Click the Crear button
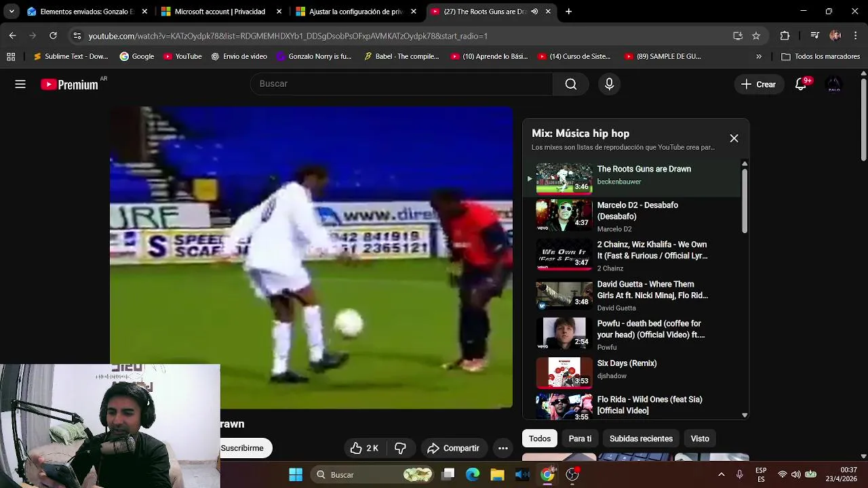The image size is (868, 488). [758, 84]
